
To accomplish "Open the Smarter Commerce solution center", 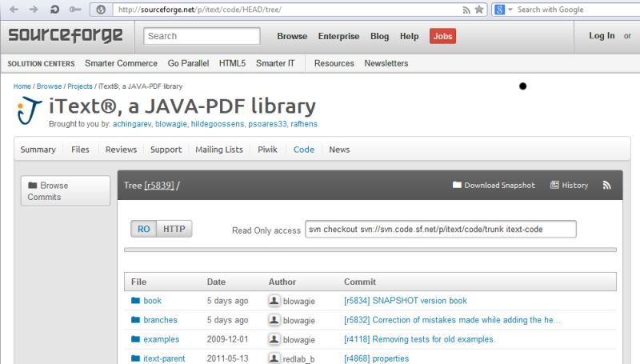I will (x=121, y=63).
